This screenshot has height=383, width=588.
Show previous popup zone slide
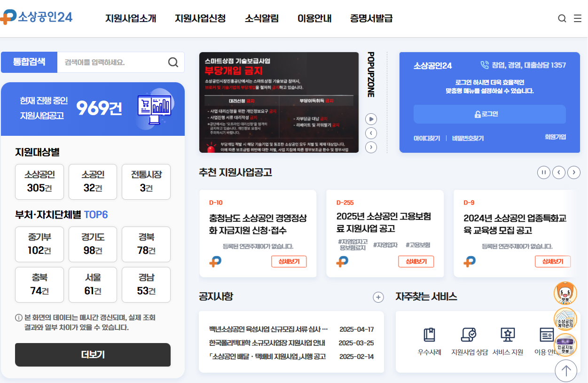(371, 133)
